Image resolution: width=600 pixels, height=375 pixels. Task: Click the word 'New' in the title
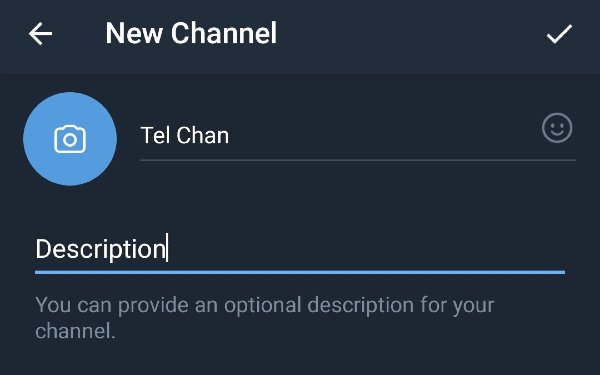(134, 33)
